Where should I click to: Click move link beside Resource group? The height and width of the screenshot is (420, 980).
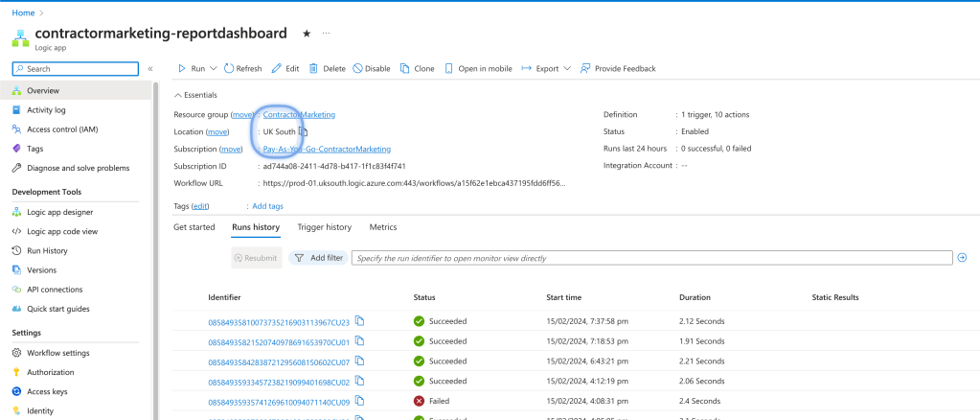click(242, 115)
